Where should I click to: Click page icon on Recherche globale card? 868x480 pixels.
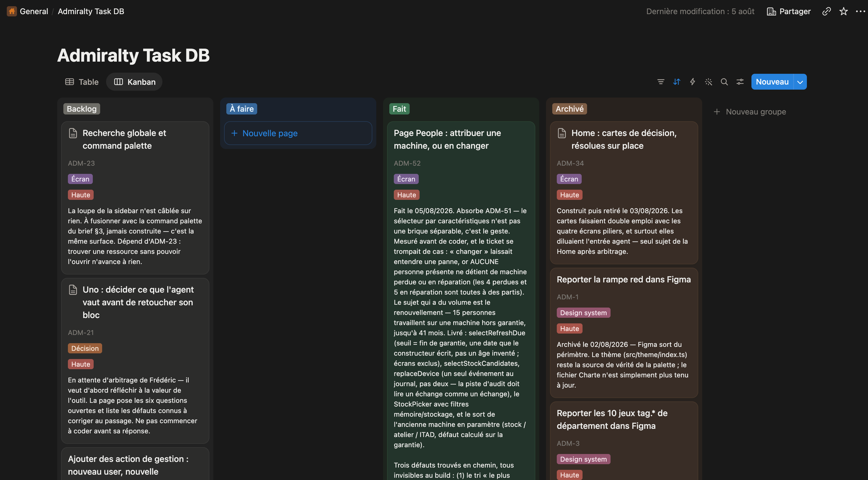coord(73,133)
